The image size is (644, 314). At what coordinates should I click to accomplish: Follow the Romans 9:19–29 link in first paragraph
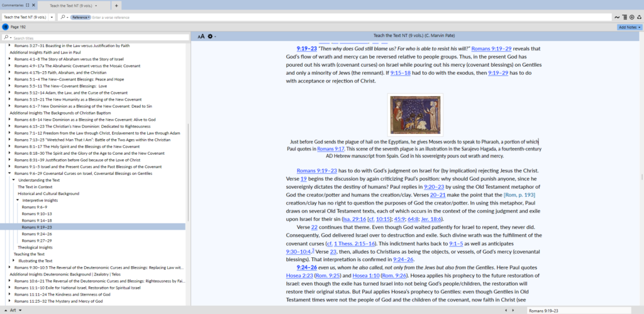(491, 48)
